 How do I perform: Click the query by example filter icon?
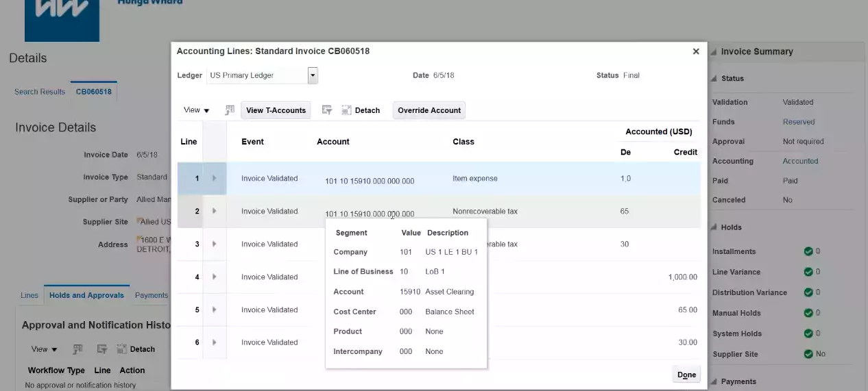[327, 110]
